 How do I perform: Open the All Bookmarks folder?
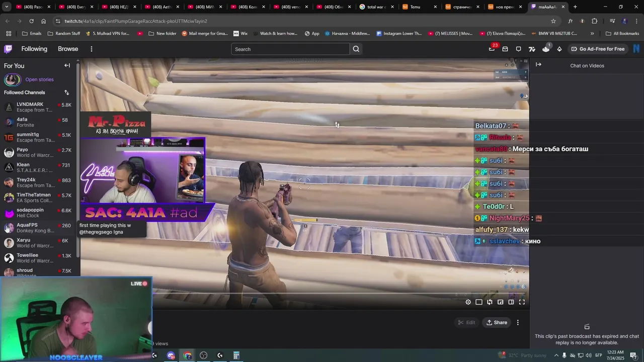(622, 34)
